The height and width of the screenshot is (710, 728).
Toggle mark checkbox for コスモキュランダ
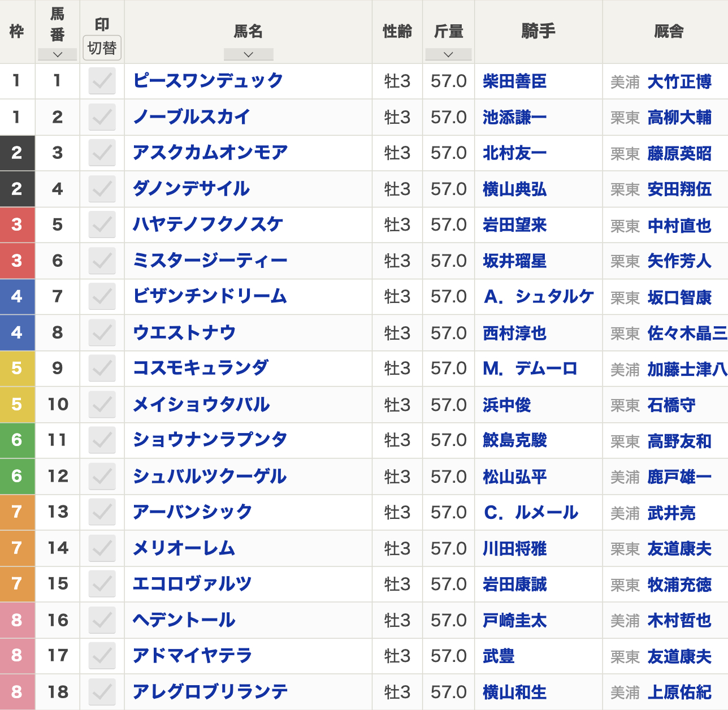click(x=102, y=368)
